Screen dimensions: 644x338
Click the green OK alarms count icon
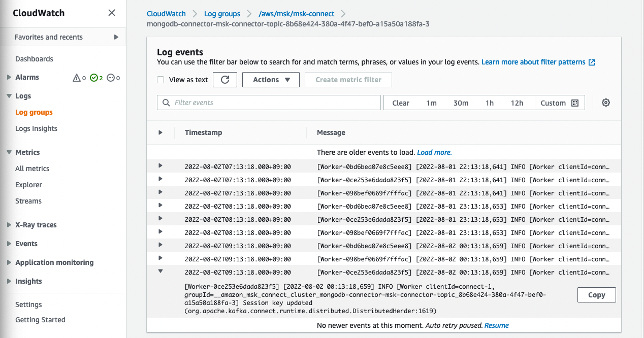(x=93, y=78)
